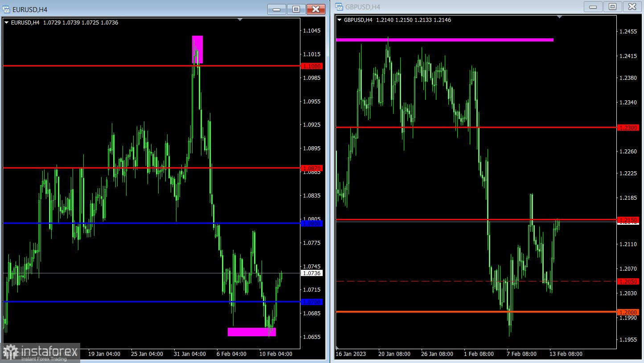Screen dimensions: 644x363
Task: Click the red 1.2050 price label
Action: [x=628, y=281]
